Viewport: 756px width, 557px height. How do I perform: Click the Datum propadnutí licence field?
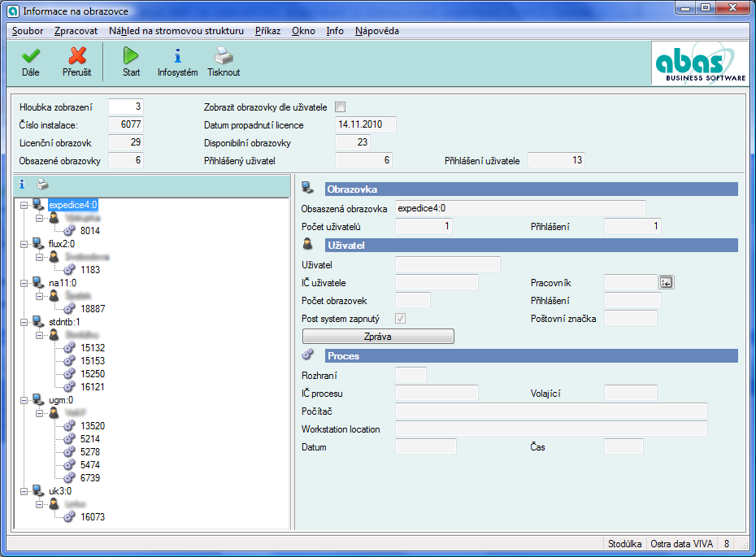(x=366, y=124)
